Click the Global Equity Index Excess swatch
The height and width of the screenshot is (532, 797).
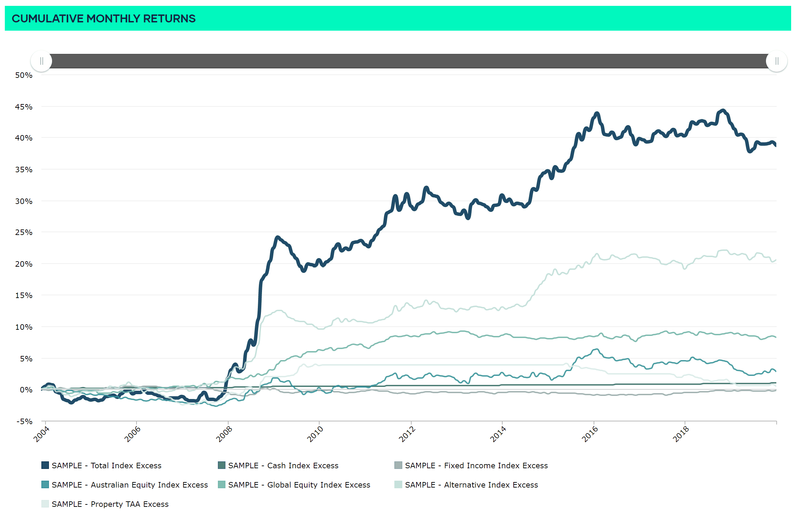point(222,484)
